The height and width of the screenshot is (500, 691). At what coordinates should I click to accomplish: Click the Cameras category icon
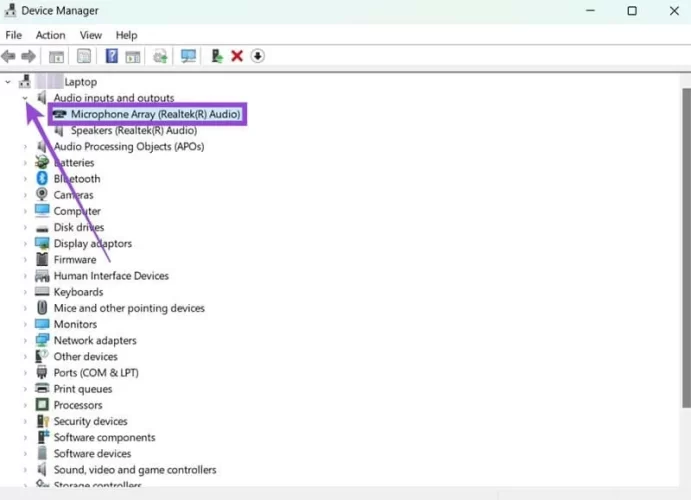tap(42, 195)
